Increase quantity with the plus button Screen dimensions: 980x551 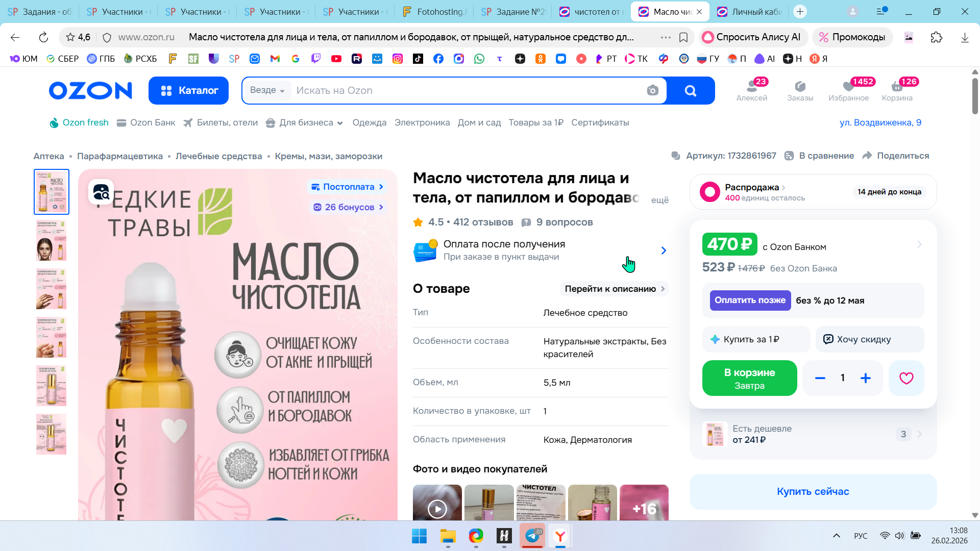coord(865,378)
